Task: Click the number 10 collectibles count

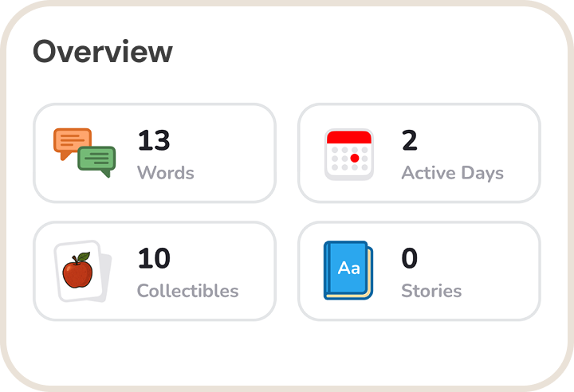Action: (x=154, y=259)
